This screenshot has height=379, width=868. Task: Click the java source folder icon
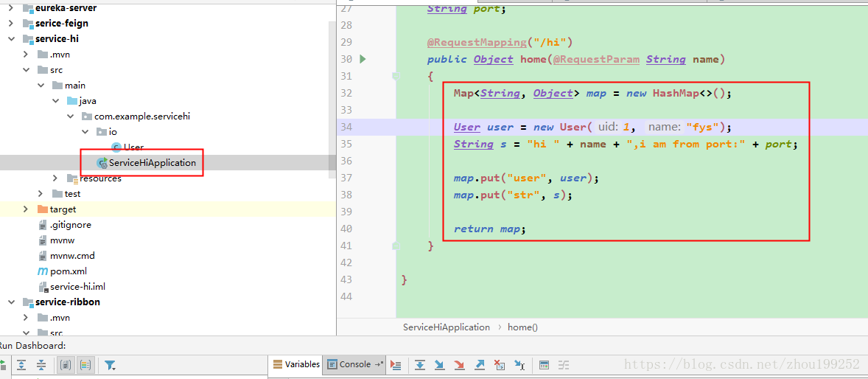72,101
